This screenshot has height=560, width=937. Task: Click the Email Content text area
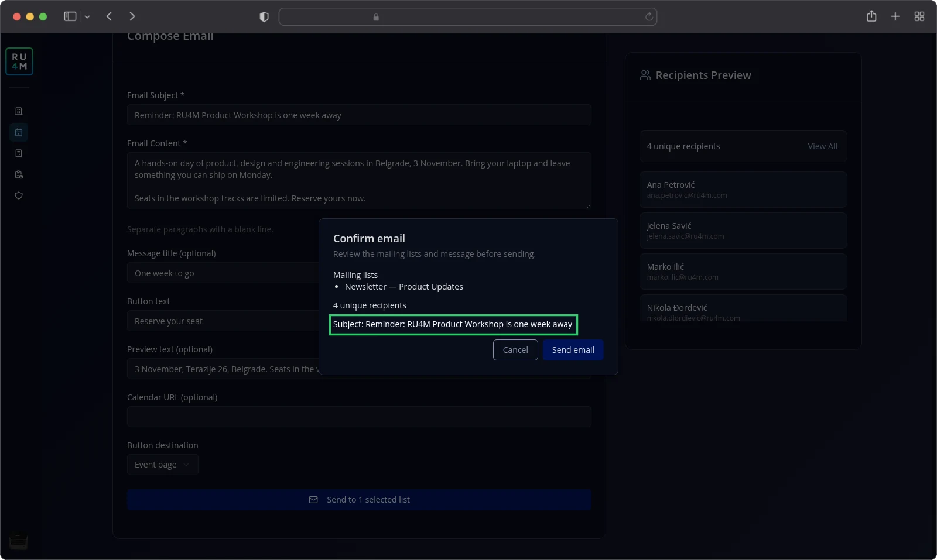click(359, 181)
